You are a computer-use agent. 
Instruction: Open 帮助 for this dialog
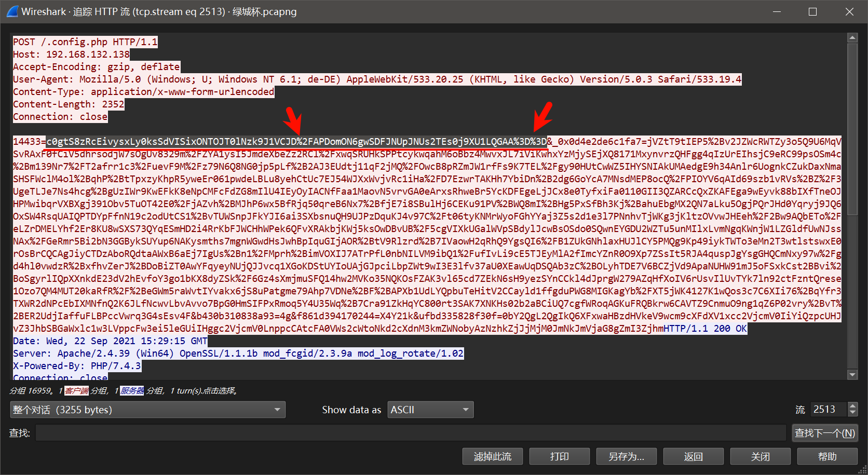click(827, 456)
